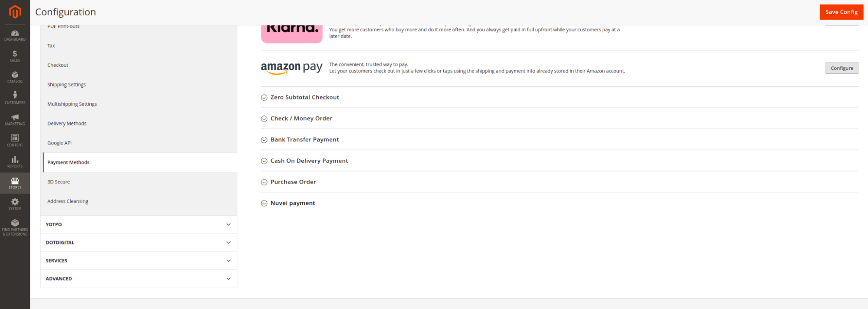Expand the Bank Transfer Payment section

[x=304, y=140]
